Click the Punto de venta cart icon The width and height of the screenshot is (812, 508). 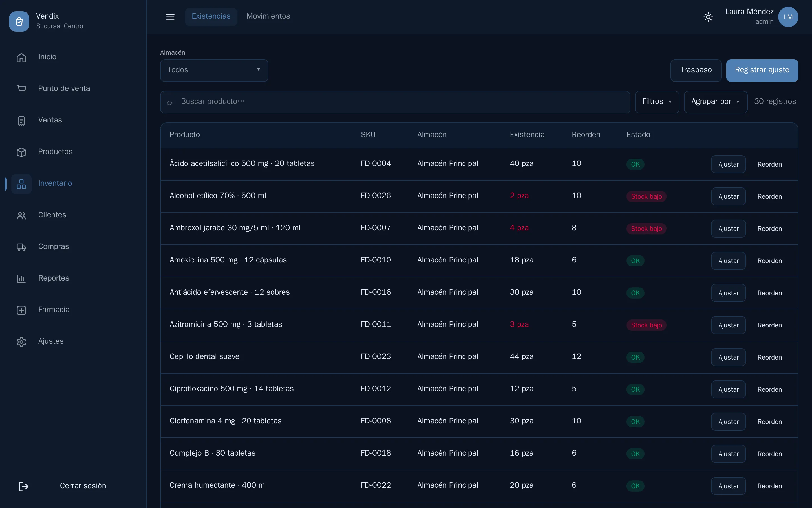pyautogui.click(x=21, y=89)
